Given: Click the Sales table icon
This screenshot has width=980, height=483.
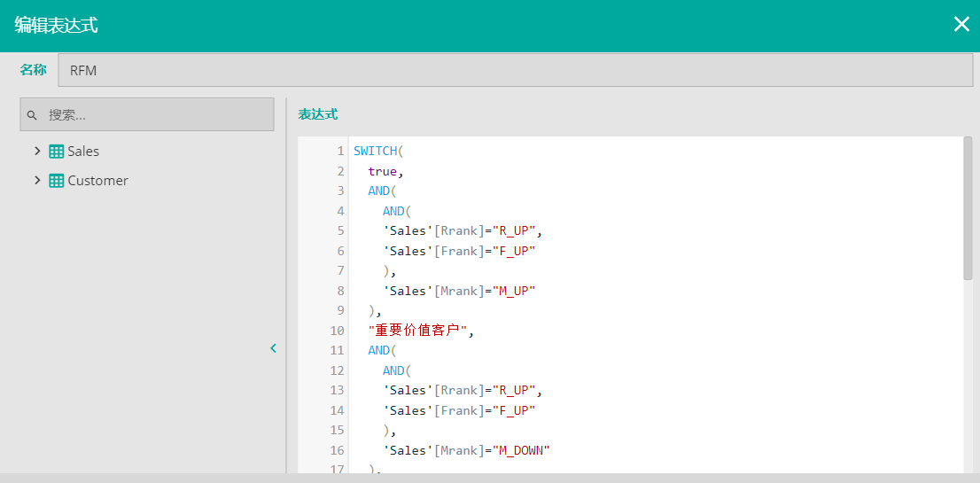Looking at the screenshot, I should click(57, 152).
